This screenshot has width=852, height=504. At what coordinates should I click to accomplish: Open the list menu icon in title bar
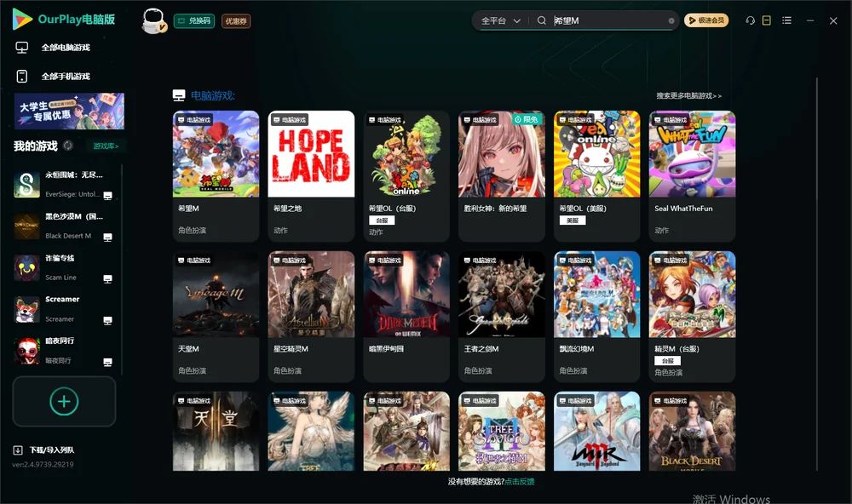pos(786,20)
